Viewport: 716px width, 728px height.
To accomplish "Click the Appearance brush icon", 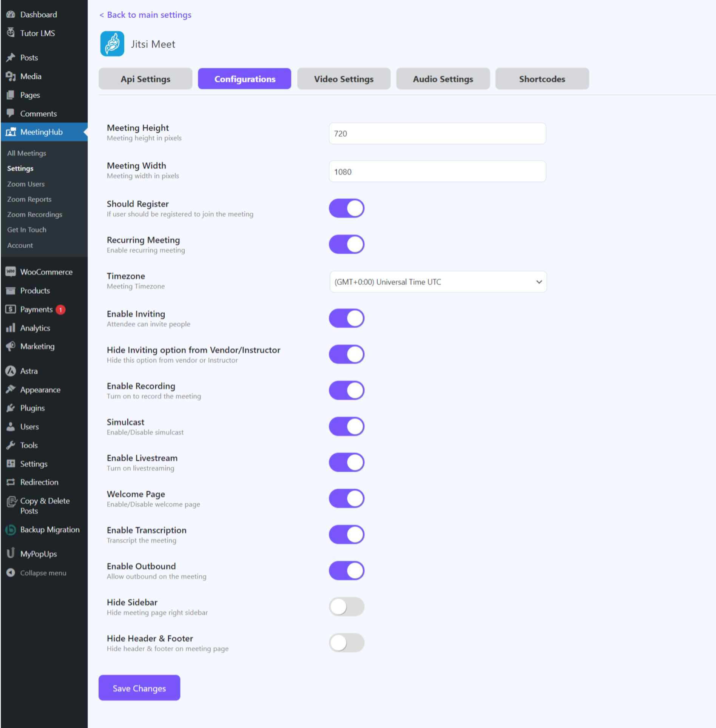I will [x=11, y=389].
